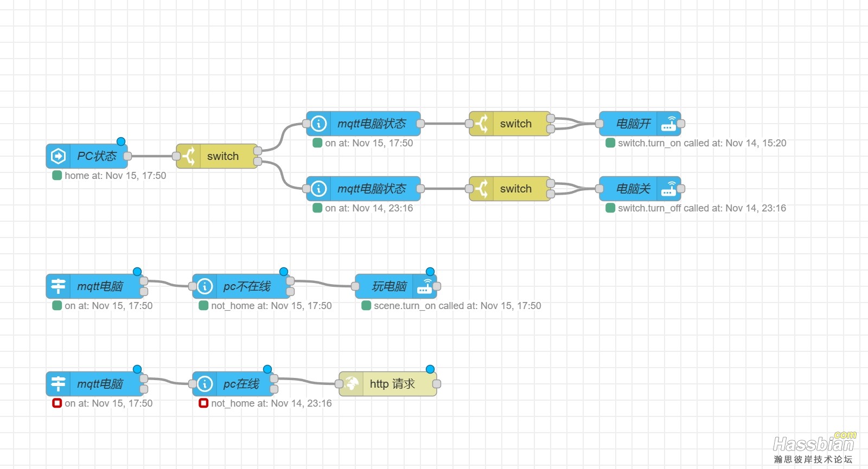
Task: Click status text 'switch.turn_off called at: Nov 14, 23:16'
Action: point(702,208)
